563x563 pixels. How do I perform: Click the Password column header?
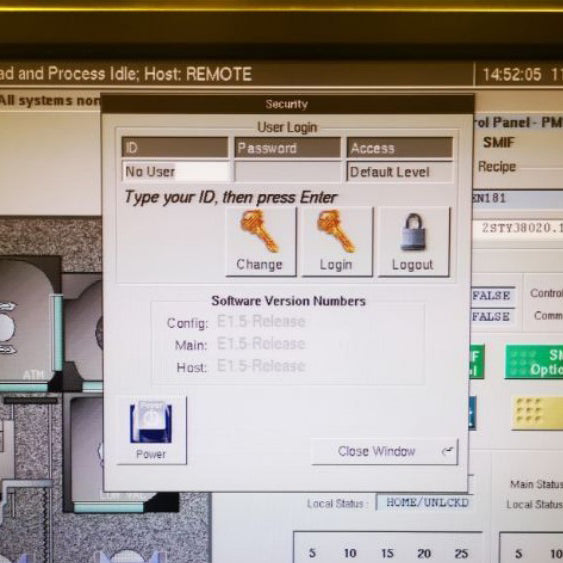(x=288, y=148)
